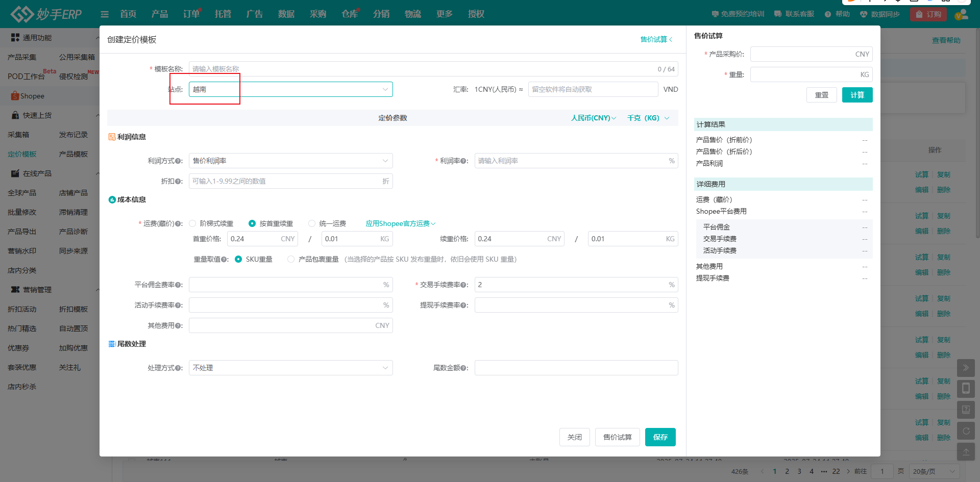Choose the 统一运费 shipping radio button
The height and width of the screenshot is (482, 980).
[x=312, y=223]
